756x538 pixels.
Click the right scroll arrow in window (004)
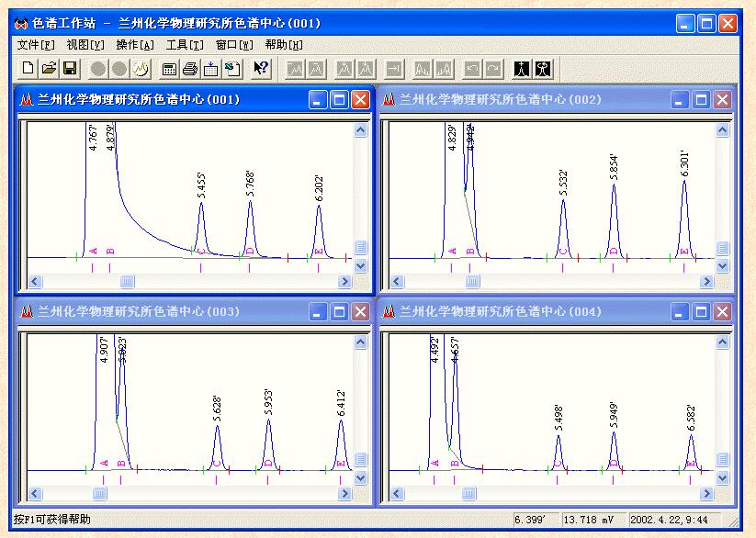[706, 493]
